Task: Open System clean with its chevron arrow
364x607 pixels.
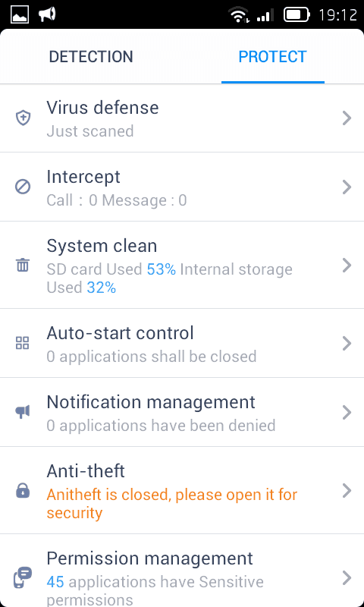Action: [x=347, y=266]
